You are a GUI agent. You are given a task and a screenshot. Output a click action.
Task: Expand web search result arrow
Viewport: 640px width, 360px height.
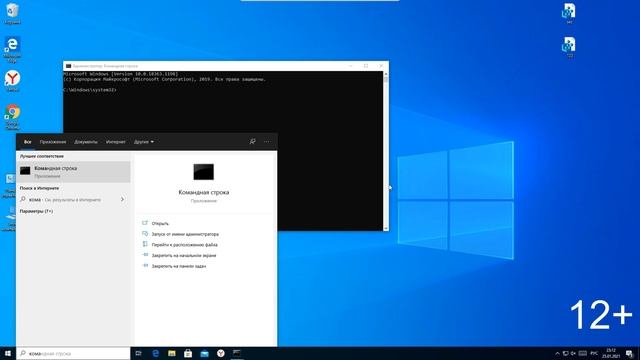click(x=122, y=200)
